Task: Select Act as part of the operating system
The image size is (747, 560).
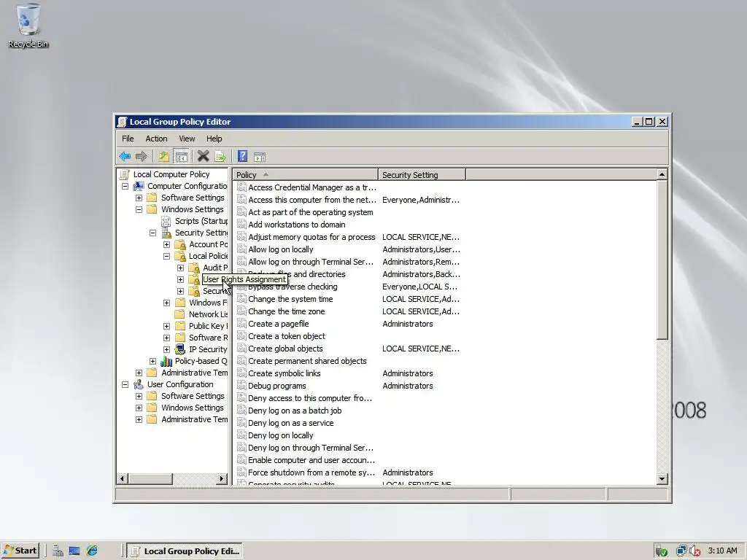Action: [x=311, y=212]
